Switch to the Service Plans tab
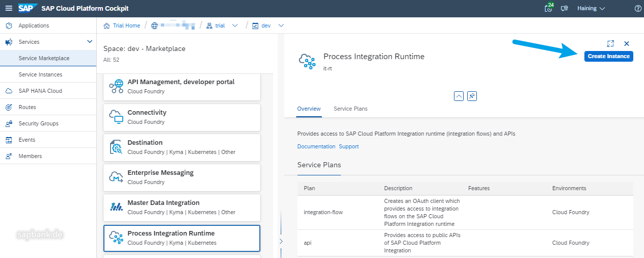The image size is (644, 258). (x=351, y=109)
